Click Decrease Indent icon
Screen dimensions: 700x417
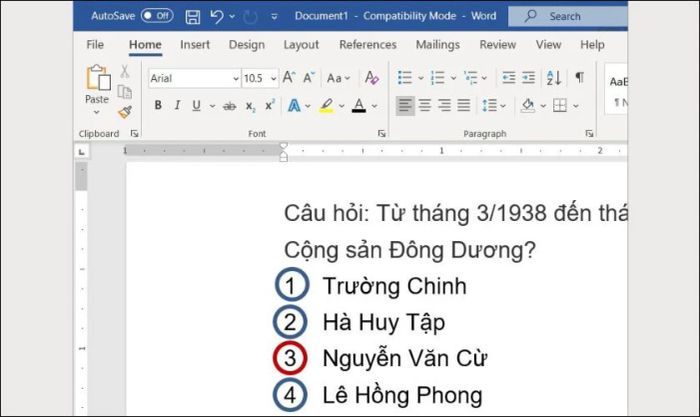(508, 78)
